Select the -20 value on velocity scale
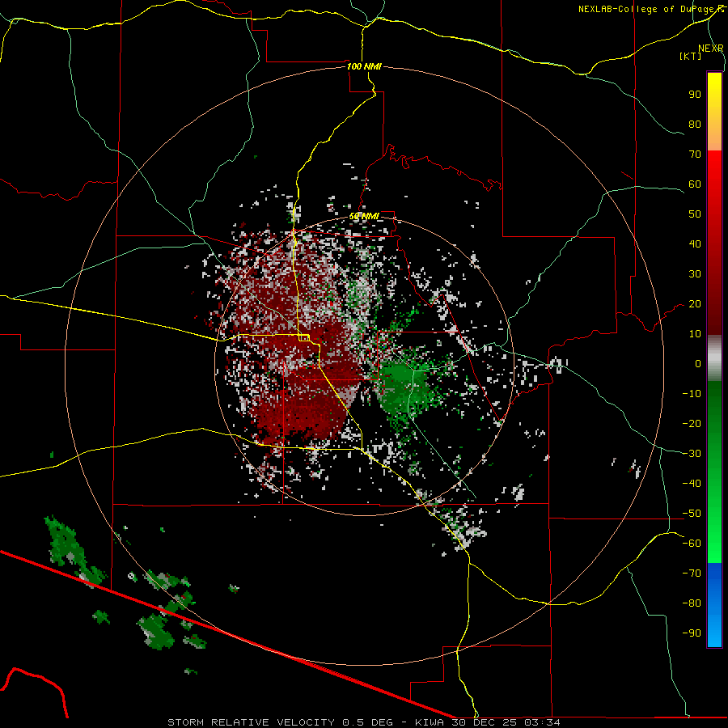Screen dimensions: 728x728 692,424
